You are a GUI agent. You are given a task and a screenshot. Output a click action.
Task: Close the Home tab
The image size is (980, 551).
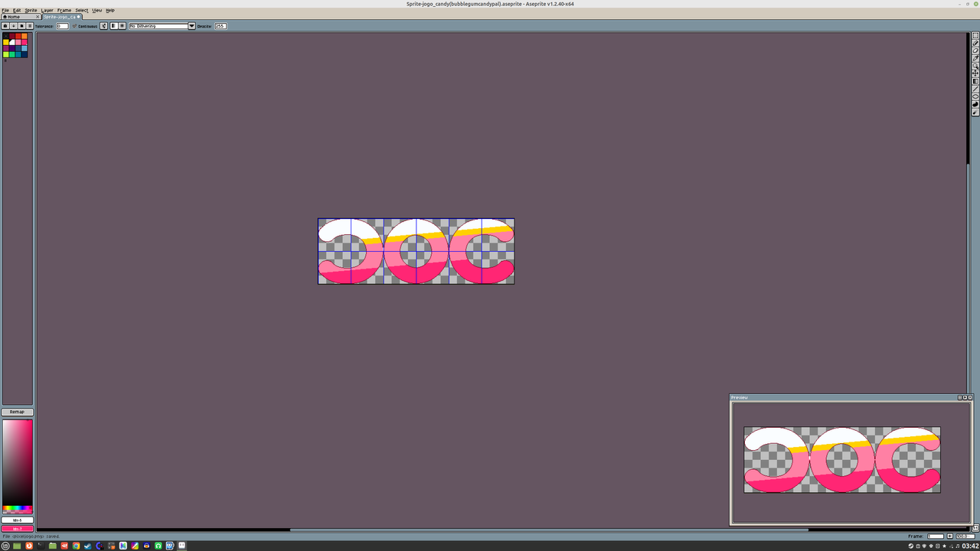pos(38,17)
